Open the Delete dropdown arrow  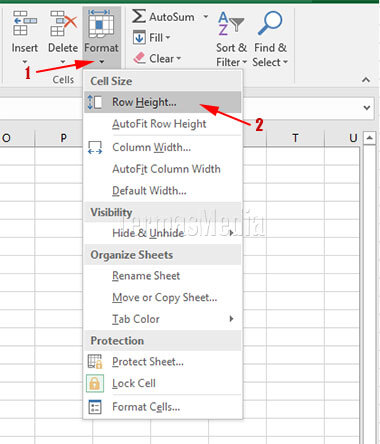[63, 62]
